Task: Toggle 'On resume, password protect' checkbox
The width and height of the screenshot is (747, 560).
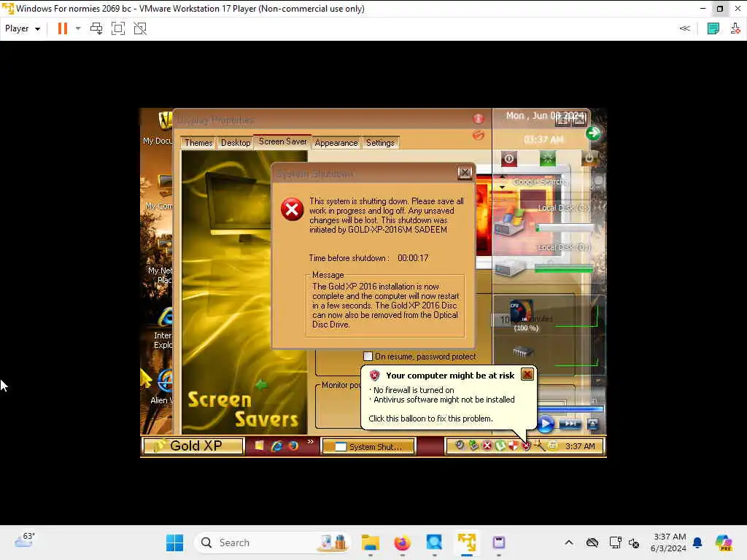Action: tap(368, 356)
